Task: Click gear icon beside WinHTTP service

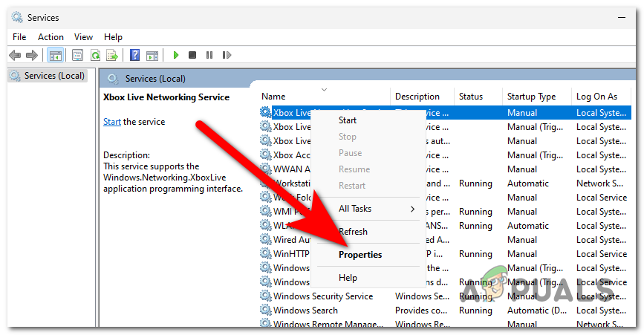Action: (x=266, y=254)
